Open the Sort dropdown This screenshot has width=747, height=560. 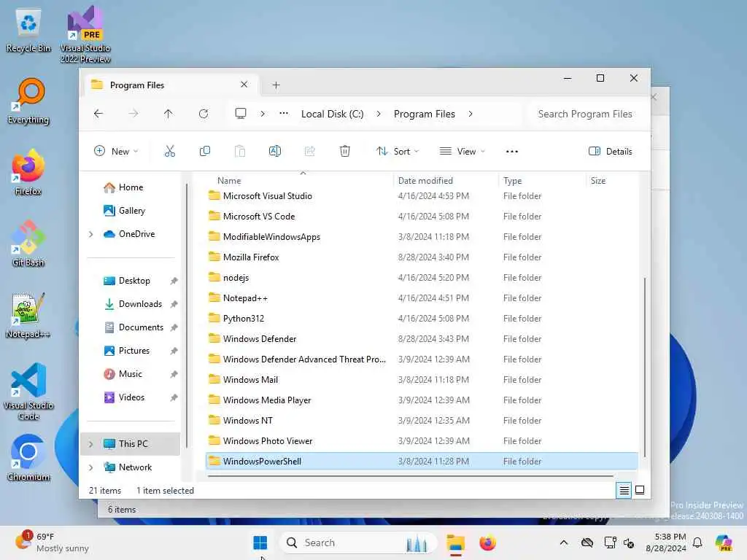(x=398, y=152)
